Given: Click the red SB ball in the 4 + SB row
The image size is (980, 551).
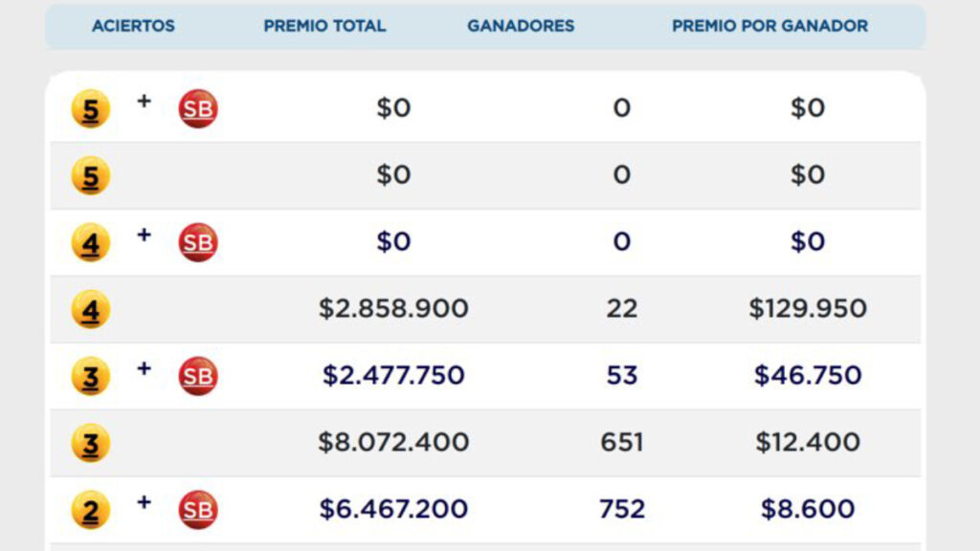Looking at the screenshot, I should (198, 243).
